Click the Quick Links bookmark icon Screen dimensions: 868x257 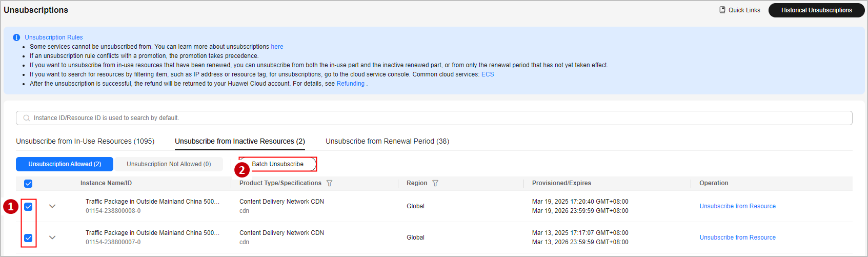pos(722,10)
